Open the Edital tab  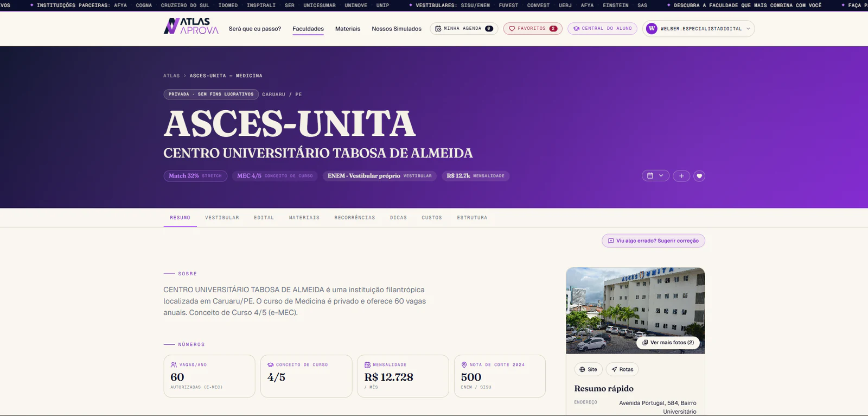coord(264,218)
